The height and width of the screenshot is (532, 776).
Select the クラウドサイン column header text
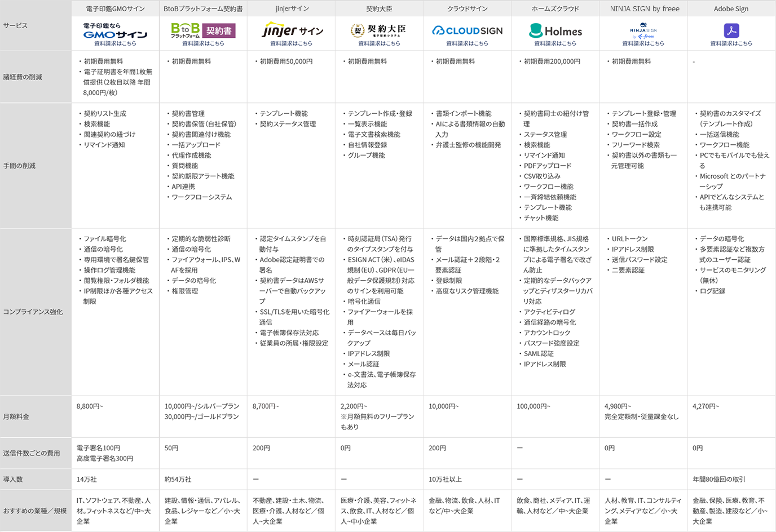click(467, 9)
